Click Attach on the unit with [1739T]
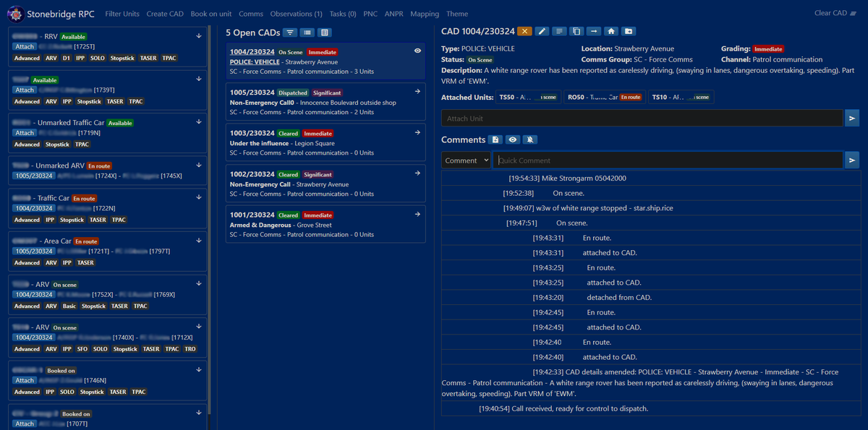 click(25, 90)
